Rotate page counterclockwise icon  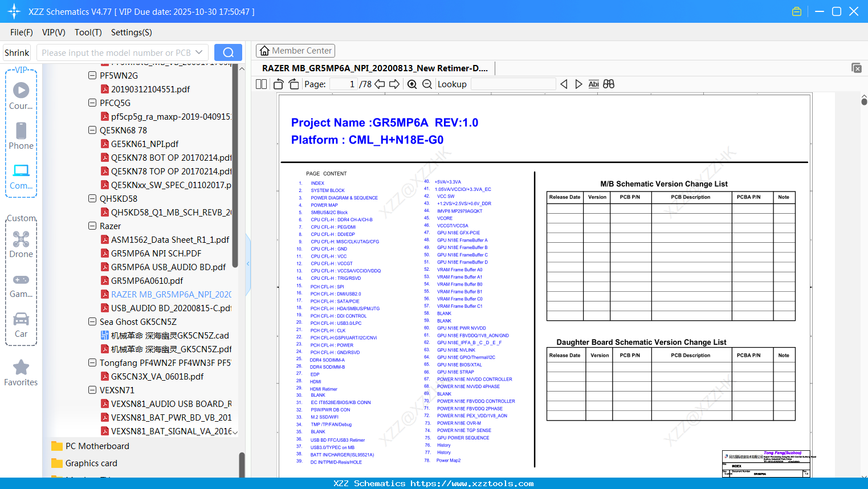(x=278, y=84)
